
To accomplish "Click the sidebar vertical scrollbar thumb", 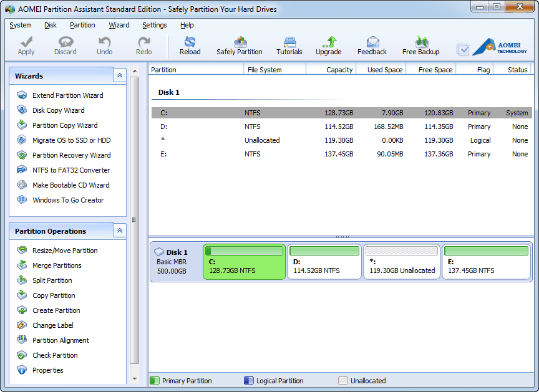I will coord(135,220).
